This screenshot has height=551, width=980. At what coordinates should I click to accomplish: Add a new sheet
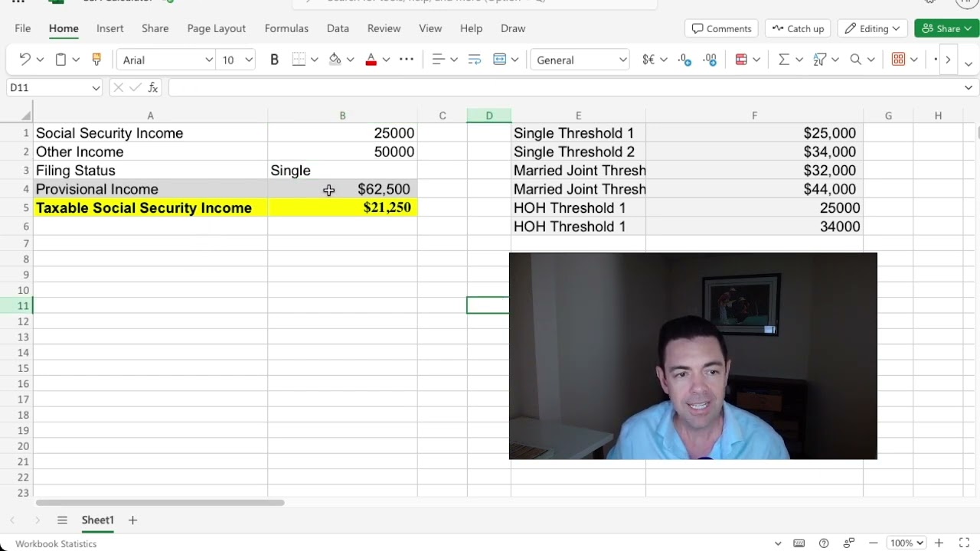coord(132,520)
